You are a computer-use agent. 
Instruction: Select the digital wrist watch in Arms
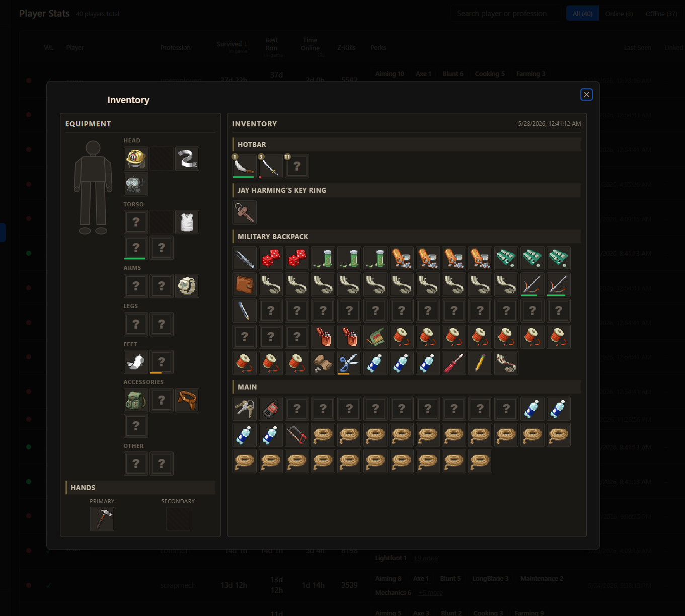187,286
